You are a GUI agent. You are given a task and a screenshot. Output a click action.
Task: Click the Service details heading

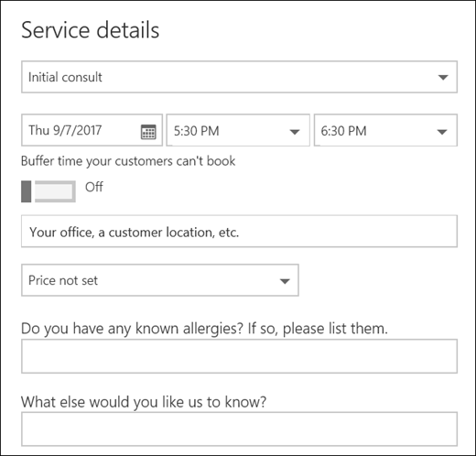pos(91,30)
